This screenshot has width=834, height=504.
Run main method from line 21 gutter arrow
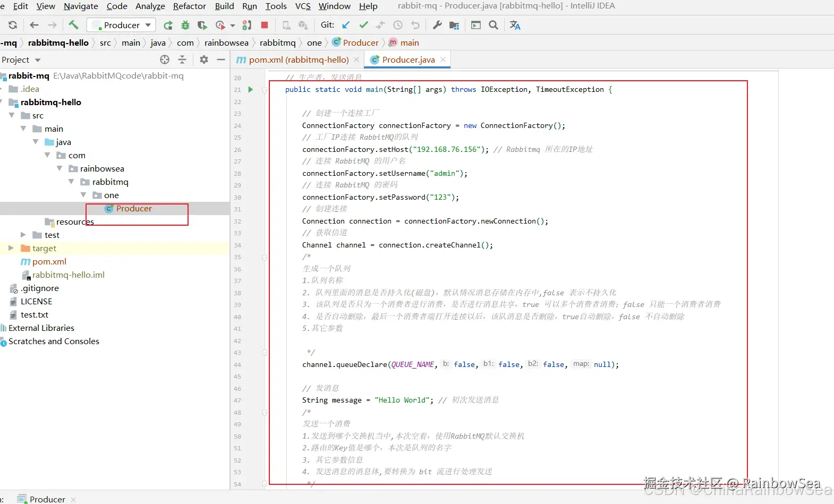251,89
